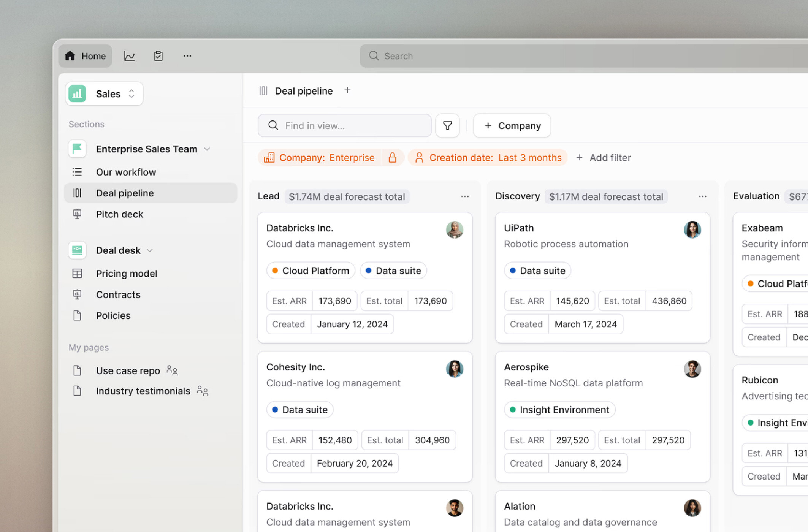This screenshot has height=532, width=808.
Task: Open the top bar more options ellipsis
Action: pos(187,56)
